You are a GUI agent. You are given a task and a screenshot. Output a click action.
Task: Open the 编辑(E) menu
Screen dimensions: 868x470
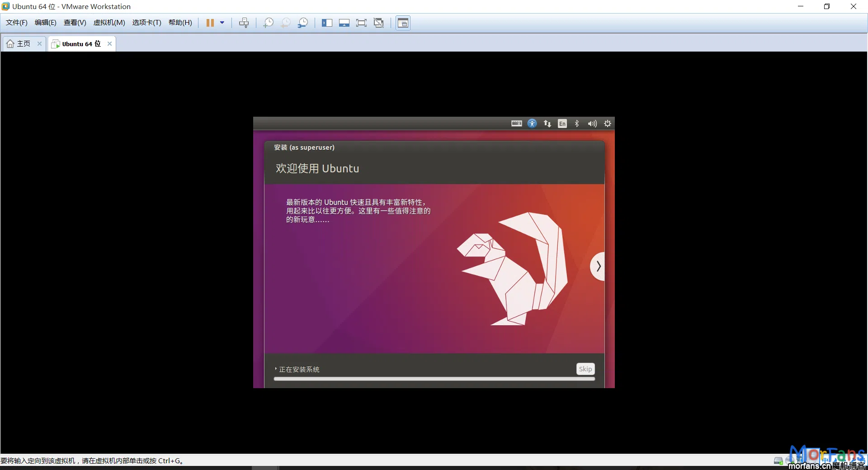pyautogui.click(x=45, y=23)
